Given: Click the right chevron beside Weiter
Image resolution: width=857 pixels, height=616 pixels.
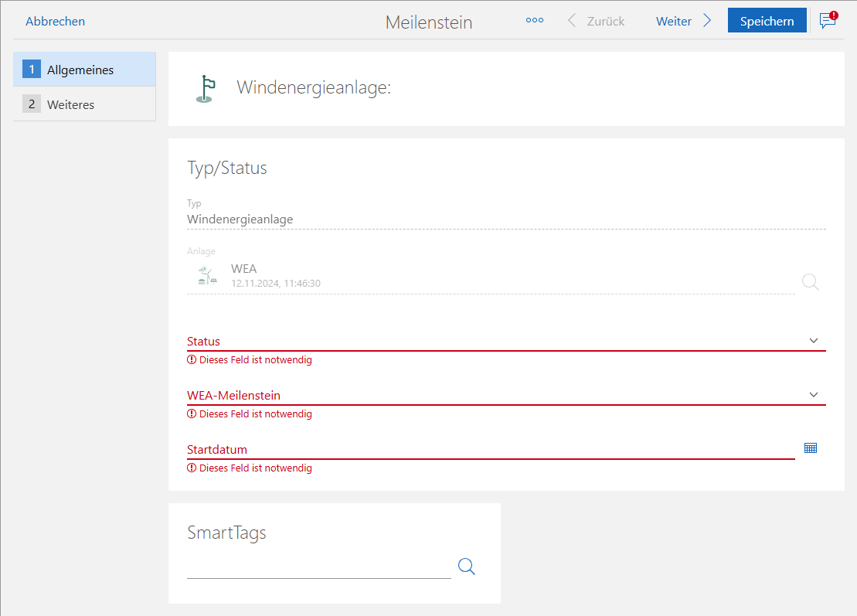Looking at the screenshot, I should tap(707, 21).
